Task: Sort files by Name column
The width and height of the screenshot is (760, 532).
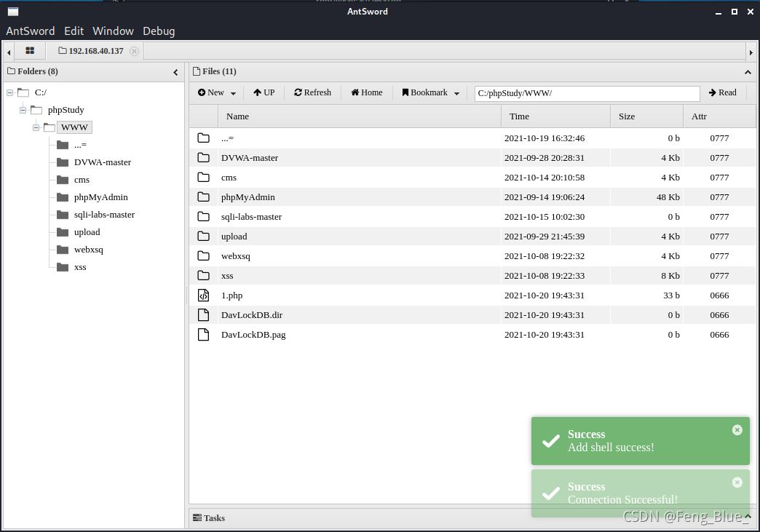Action: (x=360, y=116)
